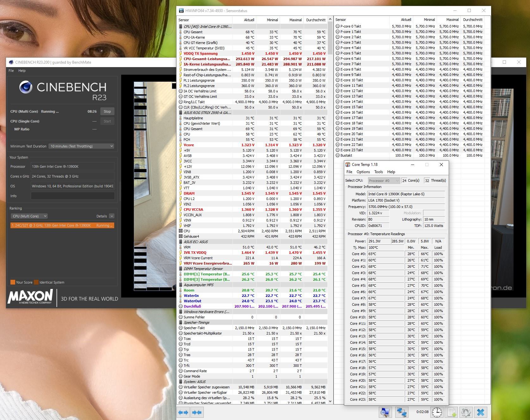Image resolution: width=530 pixels, height=420 pixels.
Task: Click the scroll-up arrow in HWiNFO list
Action: click(x=330, y=19)
